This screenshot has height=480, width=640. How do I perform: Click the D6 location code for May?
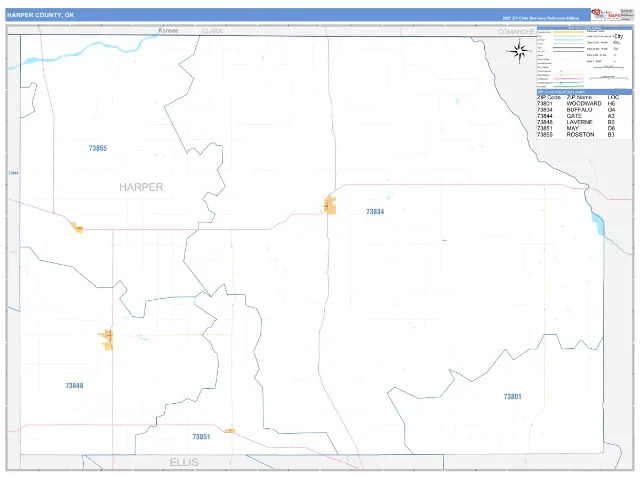pos(611,128)
